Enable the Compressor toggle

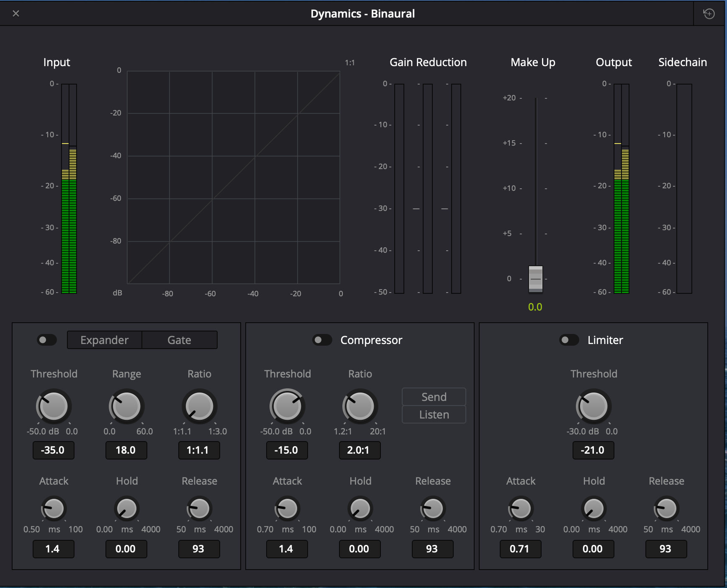pyautogui.click(x=322, y=340)
